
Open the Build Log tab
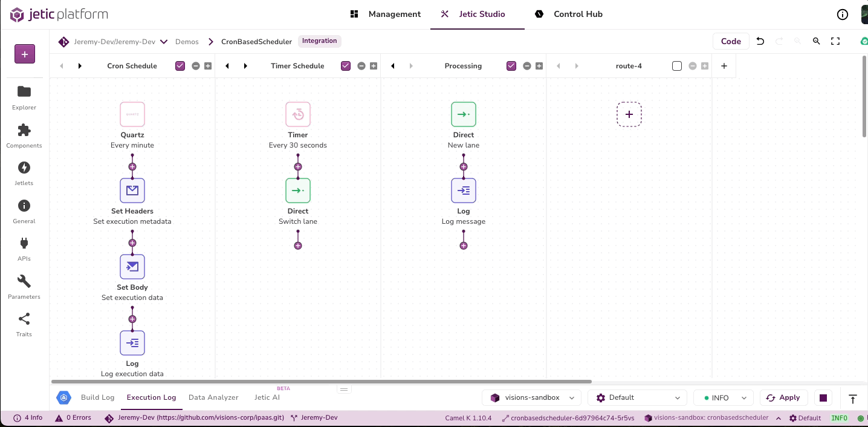point(97,397)
